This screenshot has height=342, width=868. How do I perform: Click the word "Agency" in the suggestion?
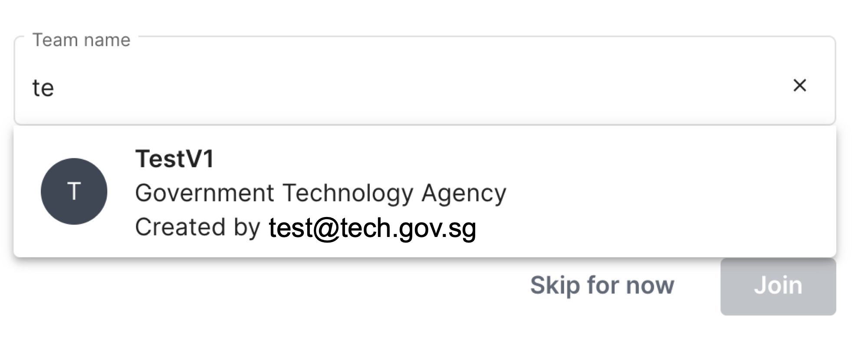[x=464, y=193]
